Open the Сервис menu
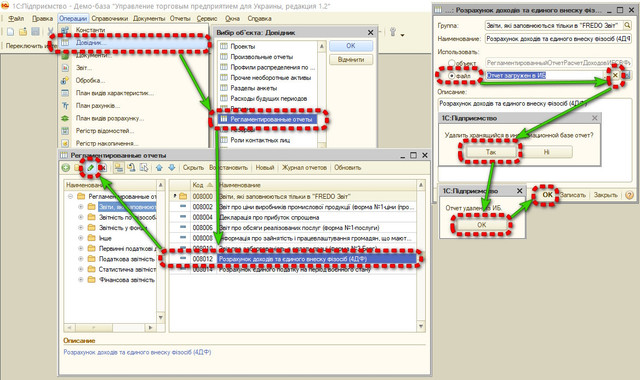Screen dimensions: 640x380 pyautogui.click(x=207, y=18)
